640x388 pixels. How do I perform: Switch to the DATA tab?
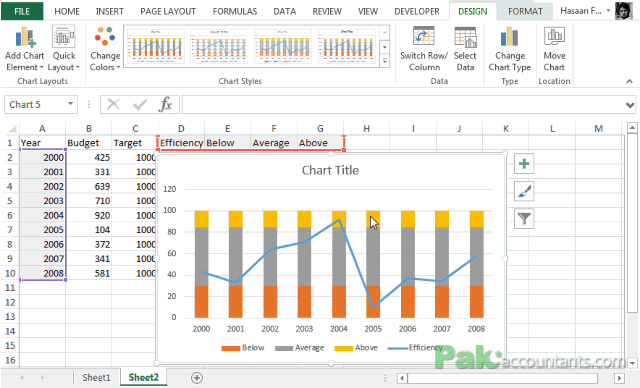pyautogui.click(x=284, y=11)
